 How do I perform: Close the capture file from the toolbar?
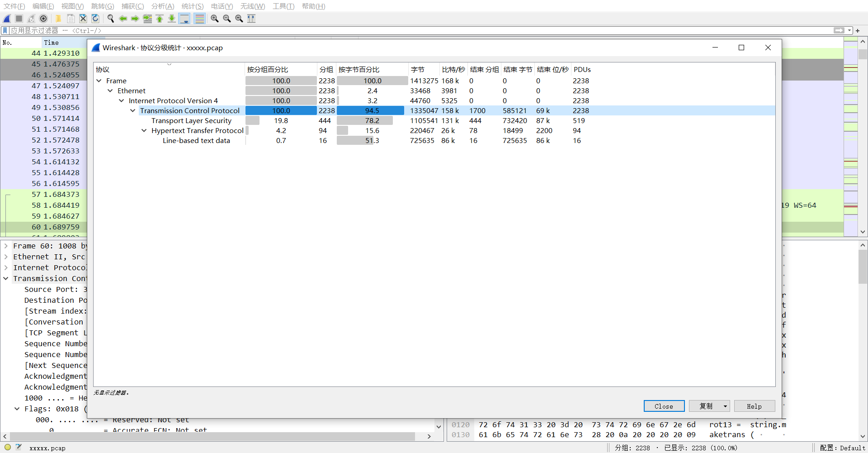(x=83, y=19)
